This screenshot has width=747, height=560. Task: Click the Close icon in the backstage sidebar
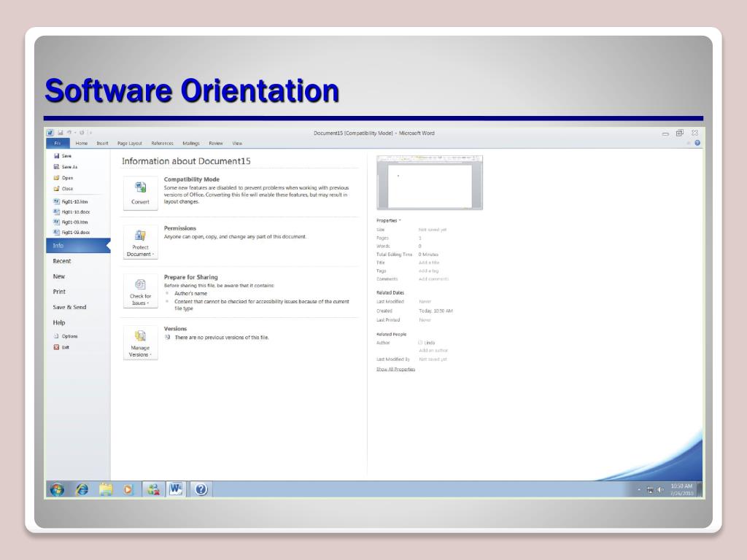coord(57,189)
